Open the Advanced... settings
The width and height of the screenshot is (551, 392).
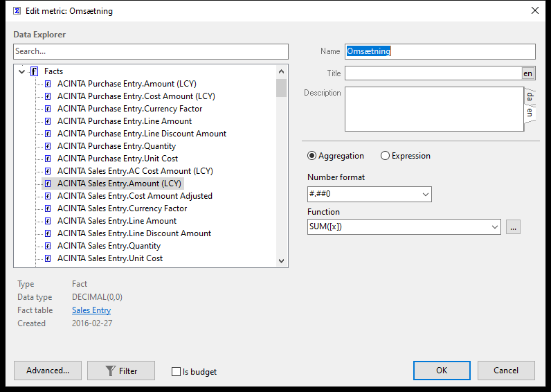[48, 371]
